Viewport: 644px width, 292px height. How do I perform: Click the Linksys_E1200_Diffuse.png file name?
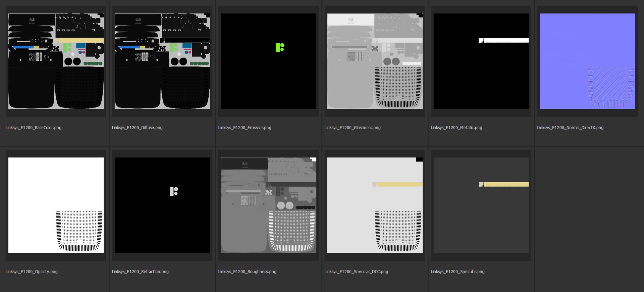click(x=137, y=128)
